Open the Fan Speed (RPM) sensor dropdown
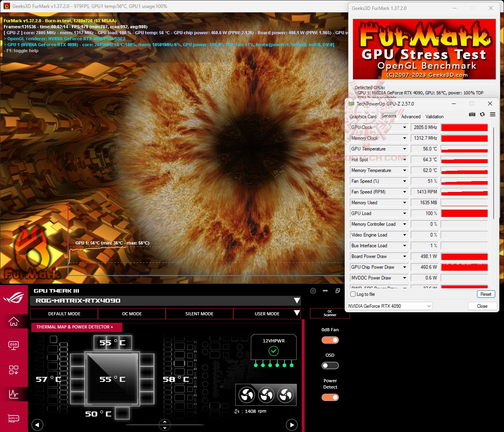Image resolution: width=504 pixels, height=432 pixels. (404, 192)
